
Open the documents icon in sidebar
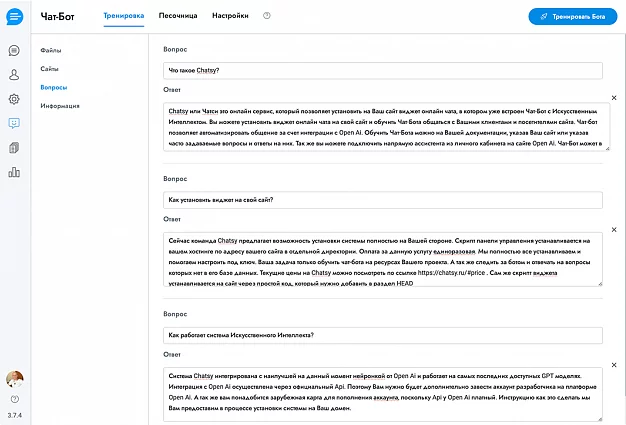coord(14,148)
